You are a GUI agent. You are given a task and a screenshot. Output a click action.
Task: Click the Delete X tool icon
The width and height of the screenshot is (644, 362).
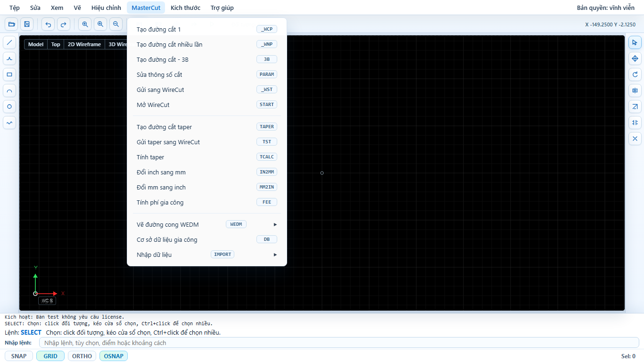click(635, 139)
